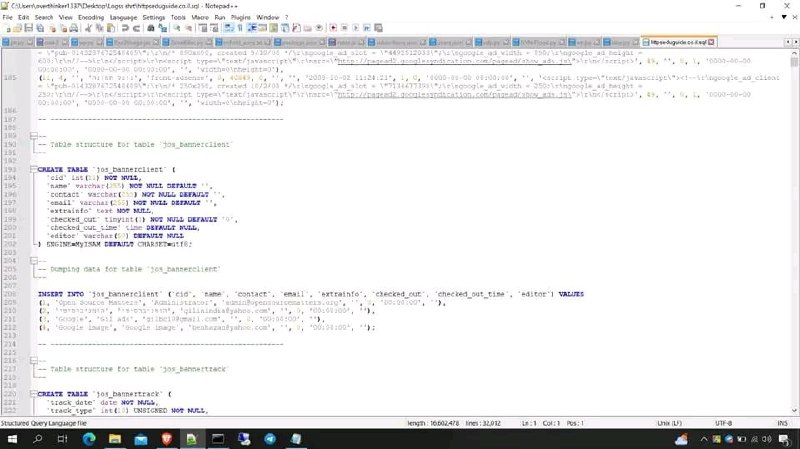Collapse the fold at line 189
800x449 pixels.
(34, 136)
